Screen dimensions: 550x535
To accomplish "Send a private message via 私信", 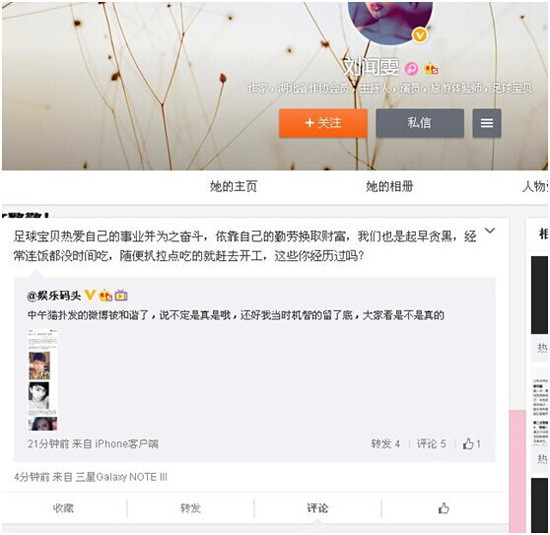I will click(x=420, y=123).
